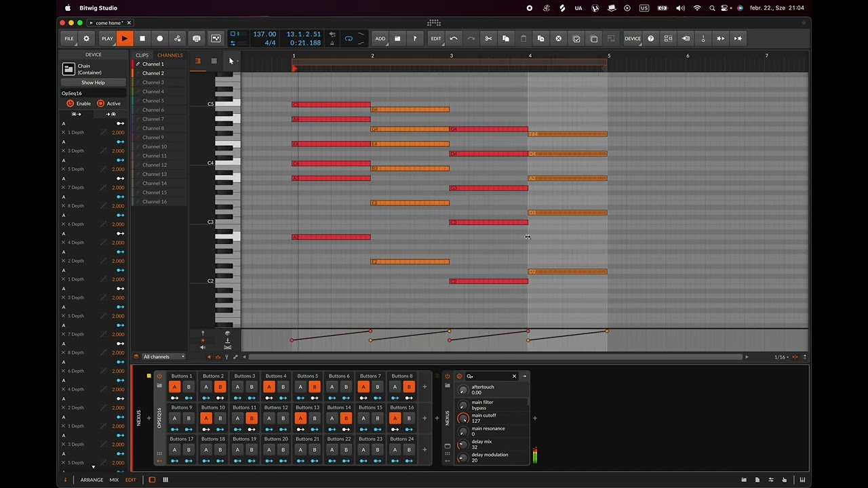Toggle button A in Buttons 10

[x=205, y=418]
